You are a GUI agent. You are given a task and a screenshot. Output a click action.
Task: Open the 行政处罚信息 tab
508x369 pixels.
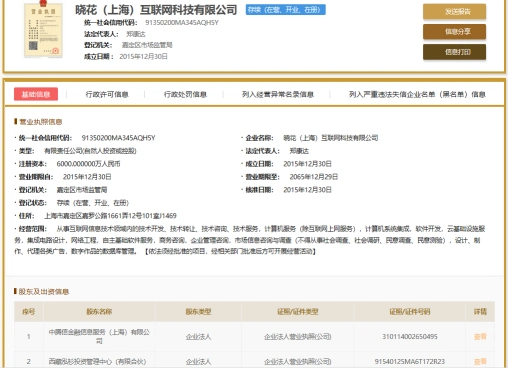point(185,94)
